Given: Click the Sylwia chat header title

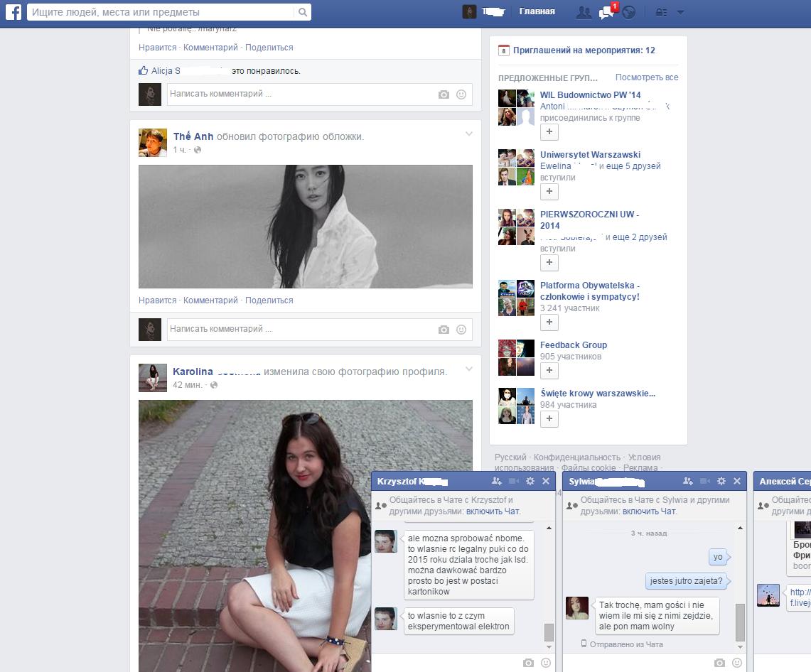Looking at the screenshot, I should tap(607, 482).
